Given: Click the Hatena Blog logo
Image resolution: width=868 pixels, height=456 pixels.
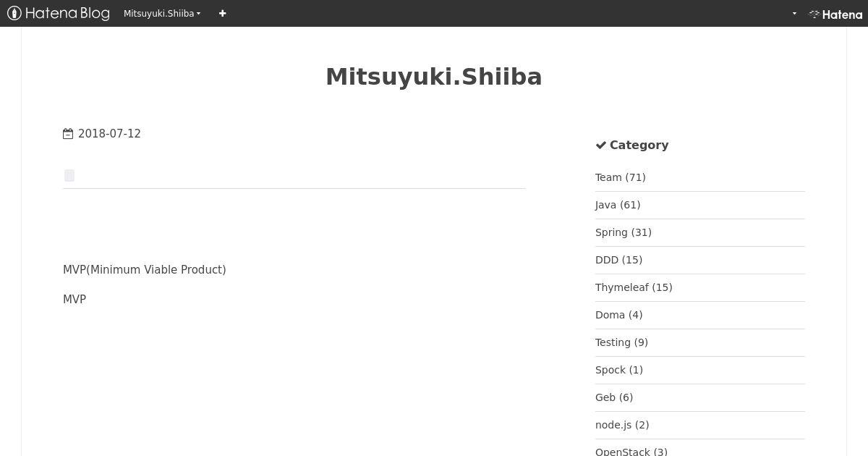Looking at the screenshot, I should [x=58, y=13].
